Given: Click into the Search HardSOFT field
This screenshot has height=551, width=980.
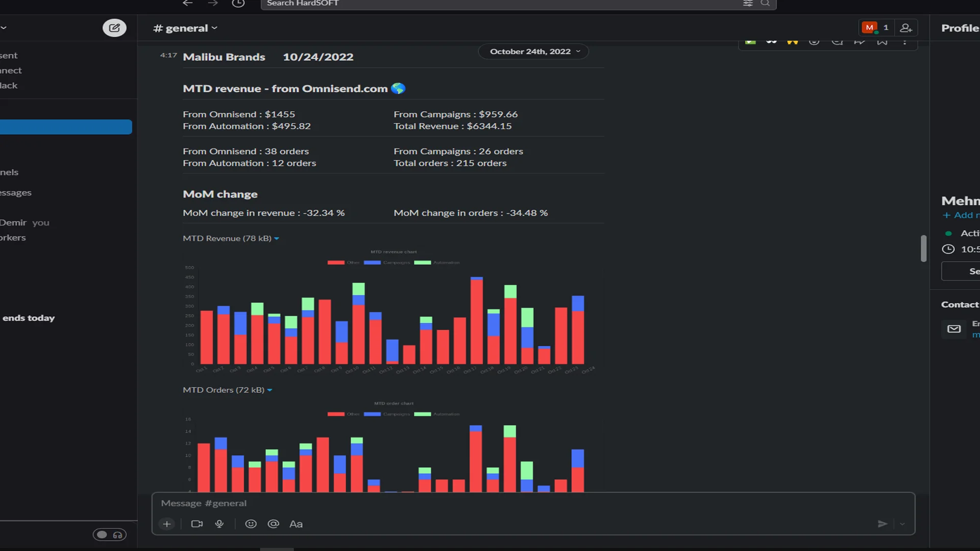Looking at the screenshot, I should [x=500, y=3].
